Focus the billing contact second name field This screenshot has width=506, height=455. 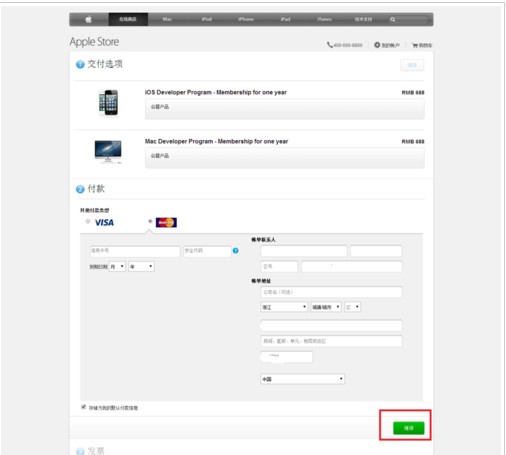pyautogui.click(x=376, y=251)
